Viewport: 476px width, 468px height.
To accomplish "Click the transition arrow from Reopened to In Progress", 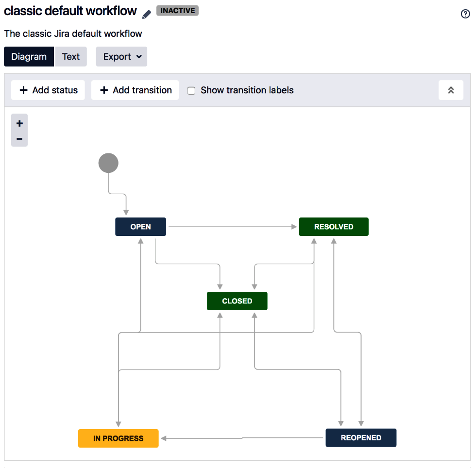I will (x=243, y=438).
